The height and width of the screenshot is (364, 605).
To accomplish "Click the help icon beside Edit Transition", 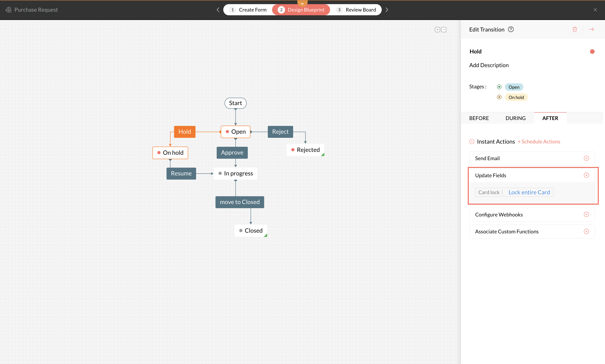I will (511, 30).
